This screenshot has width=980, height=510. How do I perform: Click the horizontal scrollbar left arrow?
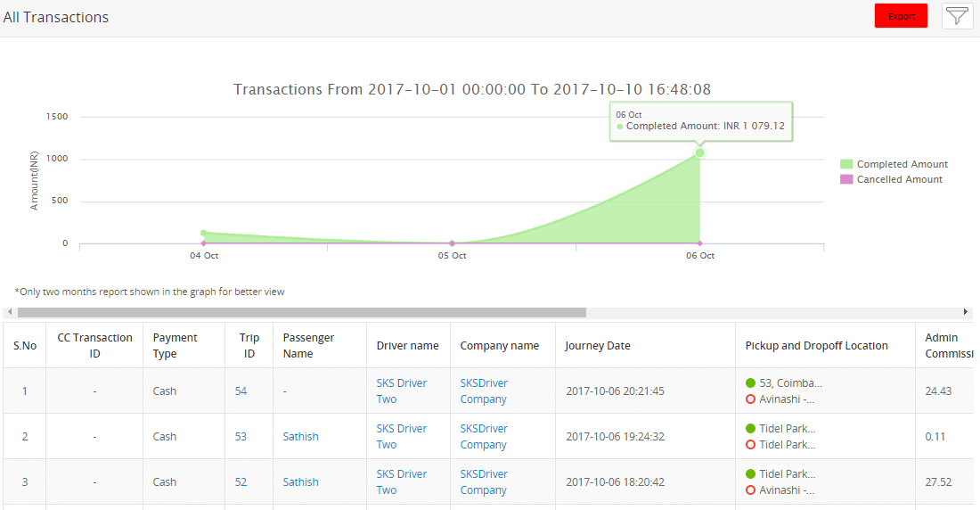click(x=10, y=312)
